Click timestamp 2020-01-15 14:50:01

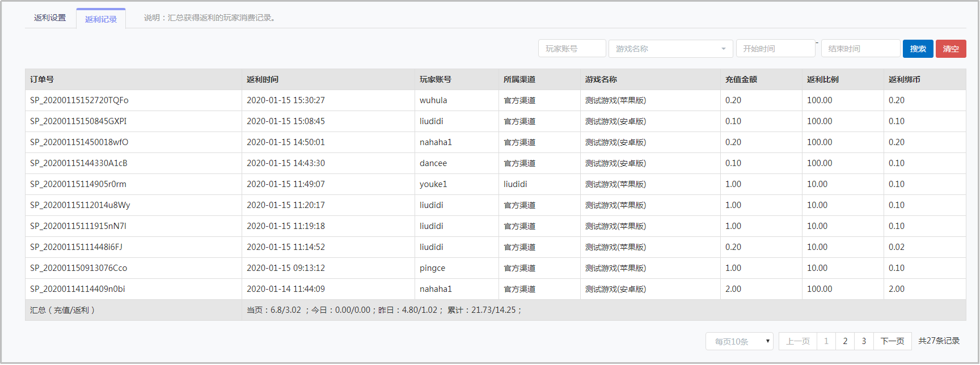point(286,142)
